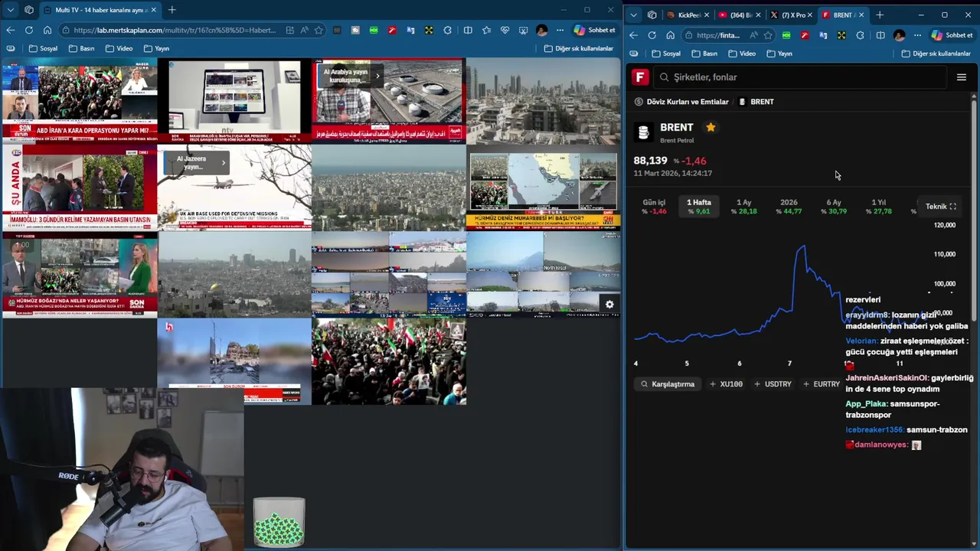Select the 6 Ay time range
The width and height of the screenshot is (980, 551).
[834, 207]
